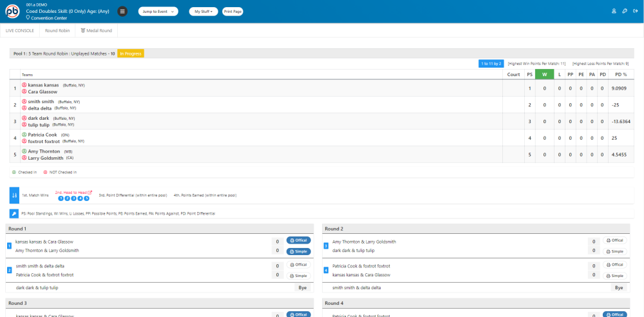Click match number 2 badge in Round 1
Viewport: 644px width, 317px height.
(x=9, y=271)
